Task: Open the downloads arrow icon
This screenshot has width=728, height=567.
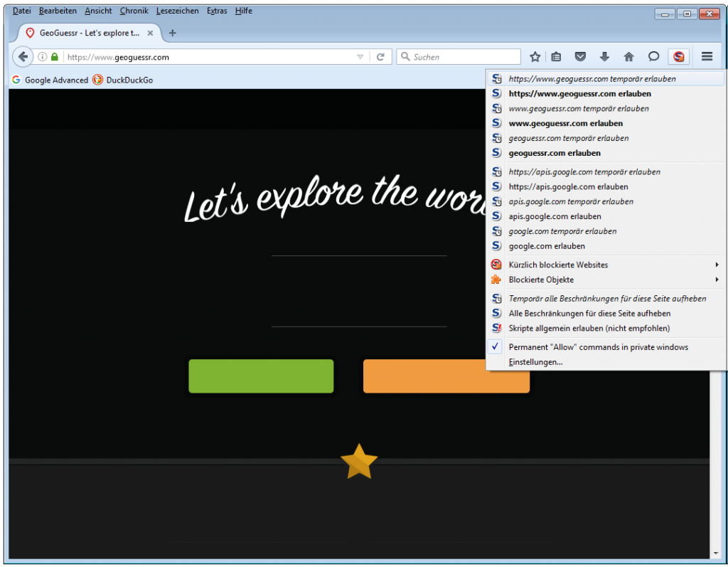Action: click(604, 57)
